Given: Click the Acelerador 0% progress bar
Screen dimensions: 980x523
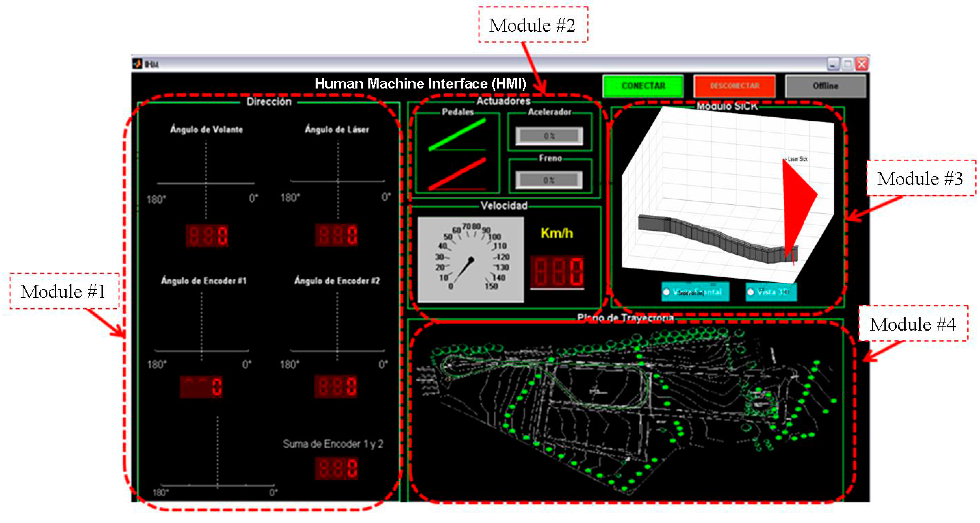Looking at the screenshot, I should (x=549, y=136).
